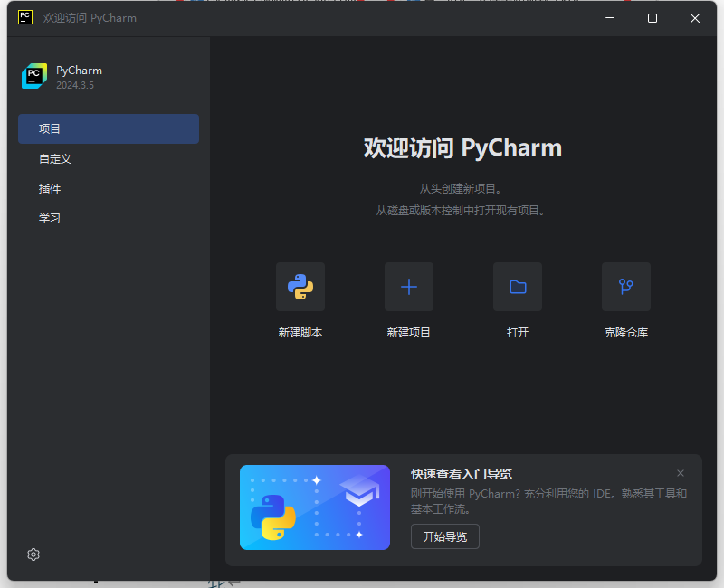Click the PyCharm title bar icon
Screen dimensions: 724x588
pos(25,17)
